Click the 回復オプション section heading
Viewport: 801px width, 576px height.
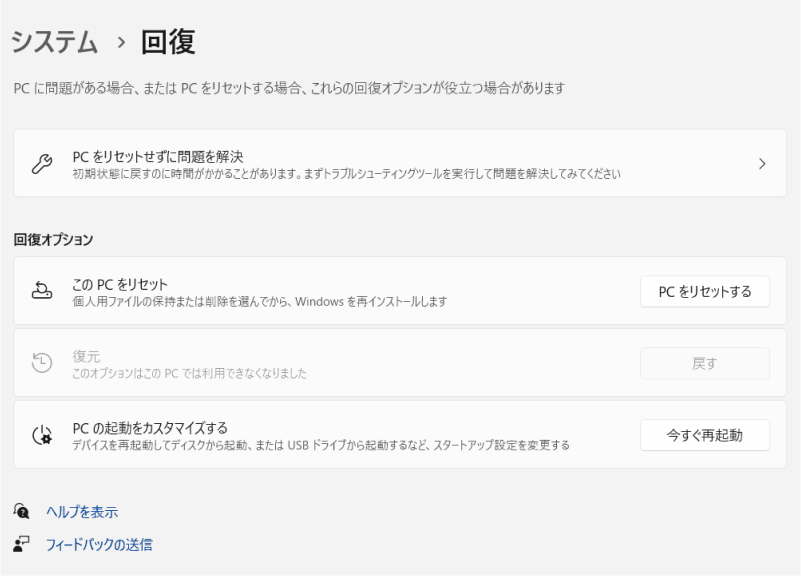point(53,240)
